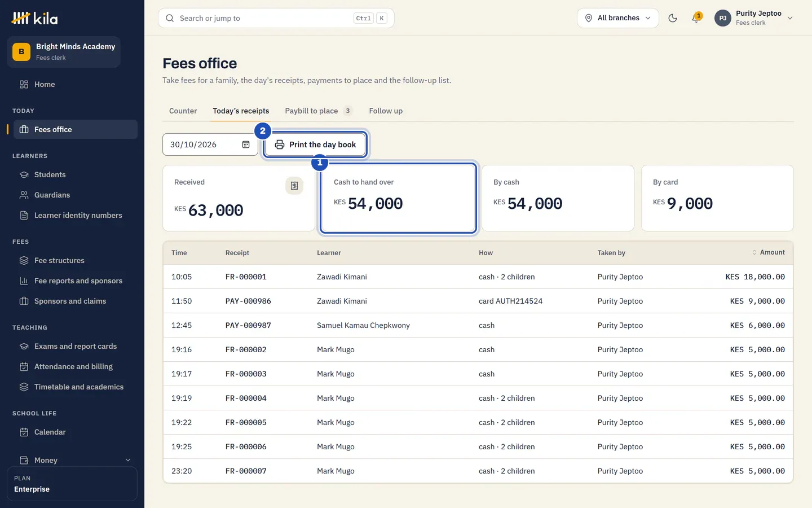
Task: Click the KES 6,000.00 amount
Action: pyautogui.click(x=757, y=325)
